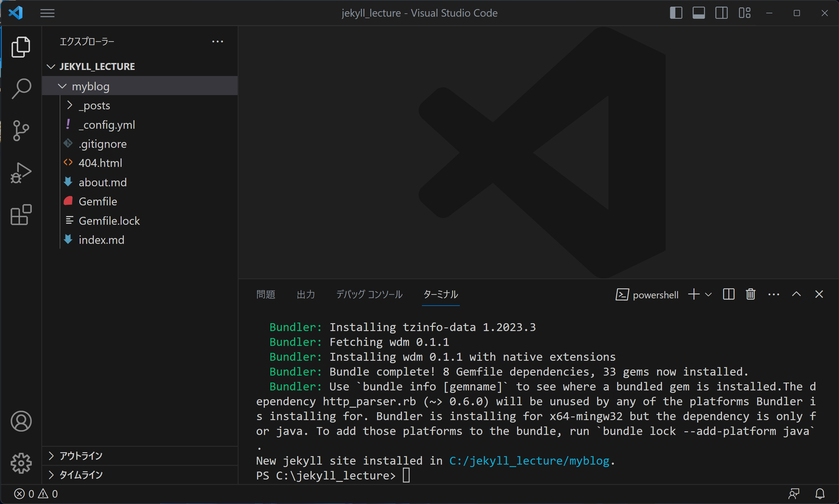Click the powershell terminal label
This screenshot has height=504, width=839.
[x=647, y=295]
